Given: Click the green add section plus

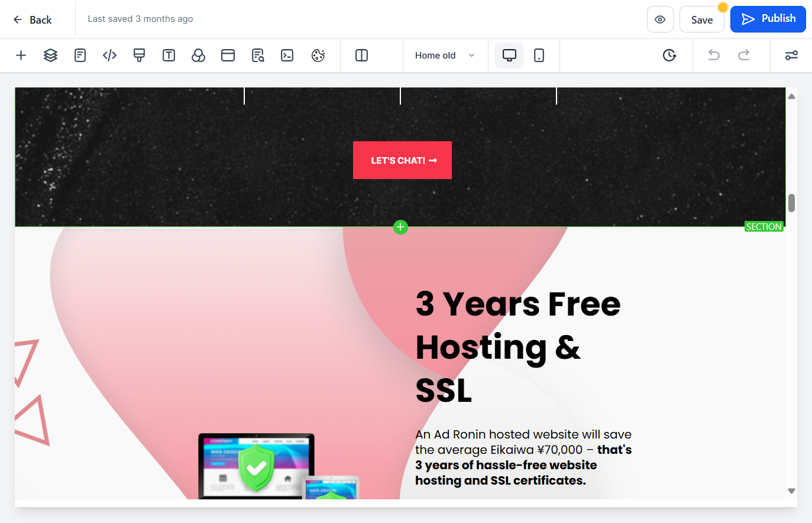Looking at the screenshot, I should click(400, 227).
